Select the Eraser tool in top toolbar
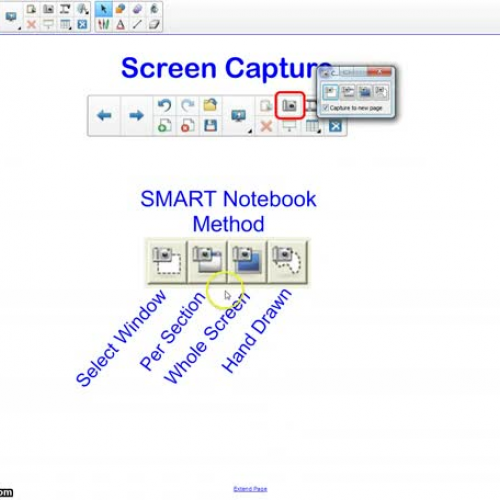 tap(154, 24)
